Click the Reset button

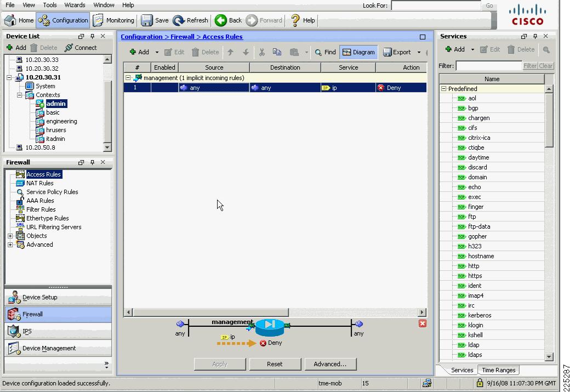click(x=275, y=363)
